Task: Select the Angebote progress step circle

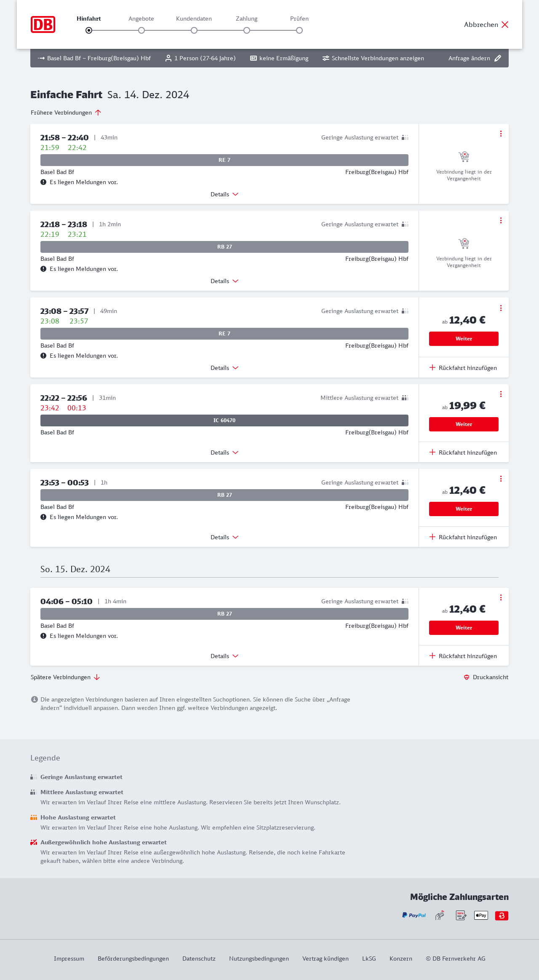Action: [141, 30]
